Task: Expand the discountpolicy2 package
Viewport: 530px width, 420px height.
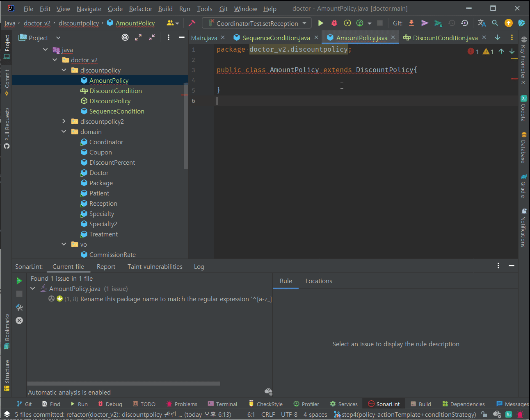Action: 64,121
